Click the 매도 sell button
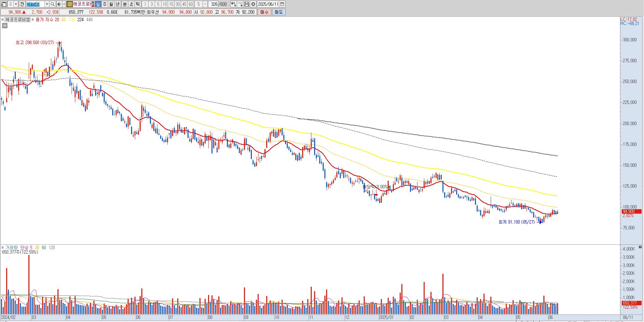This screenshot has height=322, width=644. click(279, 12)
